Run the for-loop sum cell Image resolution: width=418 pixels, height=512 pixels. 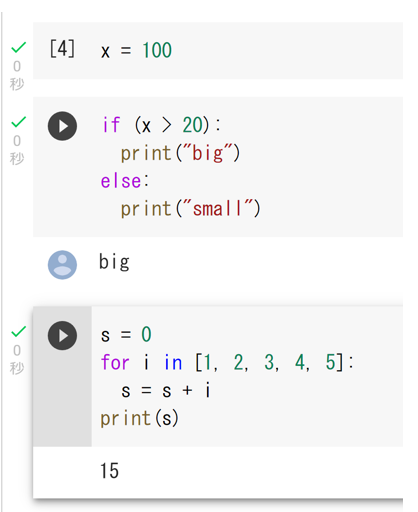tap(62, 335)
